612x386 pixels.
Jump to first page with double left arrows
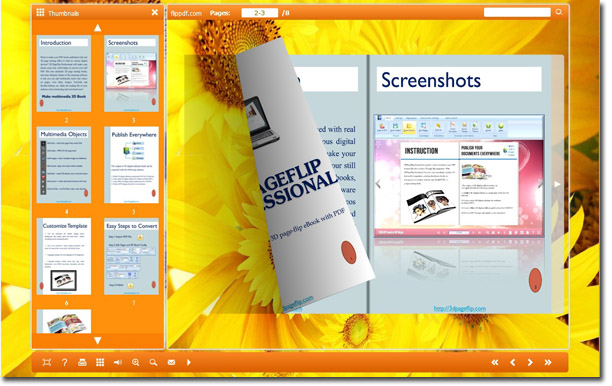tap(495, 363)
